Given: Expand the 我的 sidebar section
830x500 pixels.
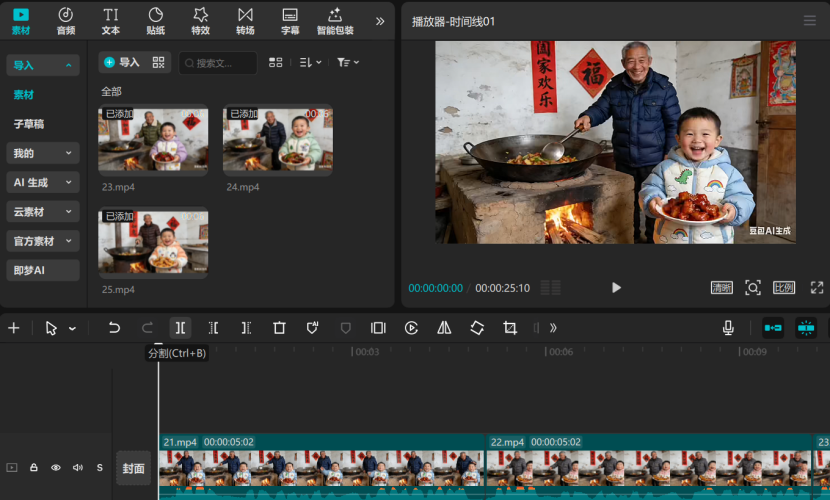Looking at the screenshot, I should pos(42,153).
